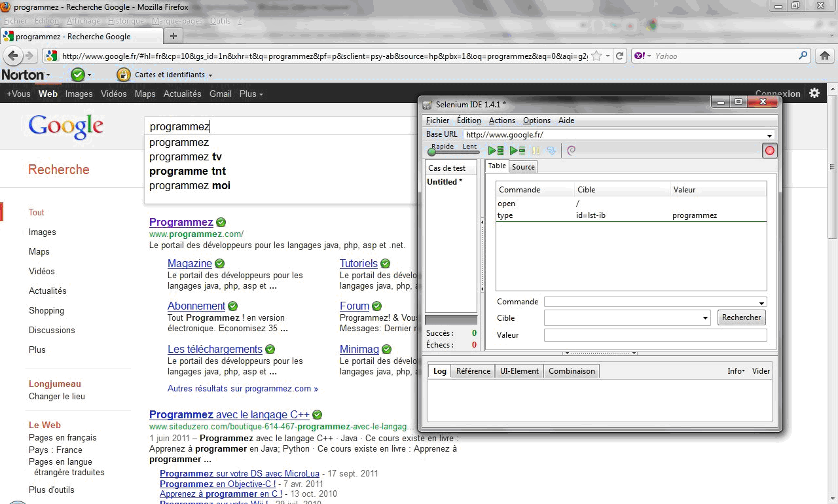This screenshot has height=504, width=838.
Task: Click the Norton padlock identity icon
Action: tap(123, 75)
